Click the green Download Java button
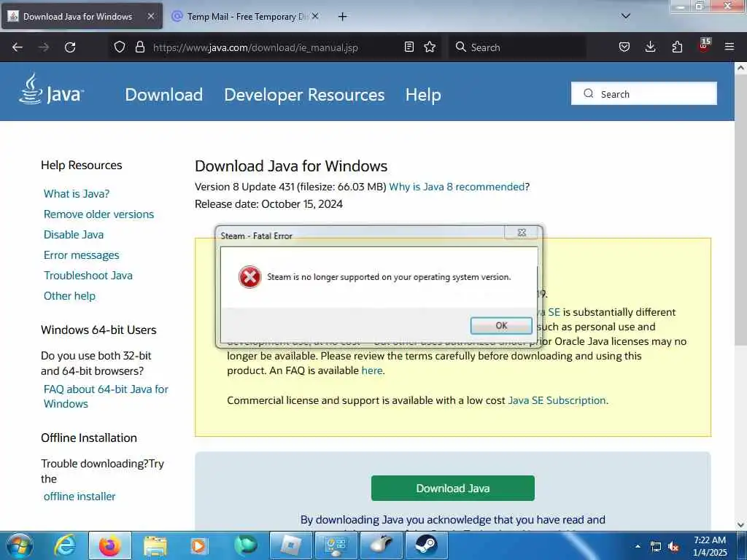The image size is (747, 560). [452, 488]
